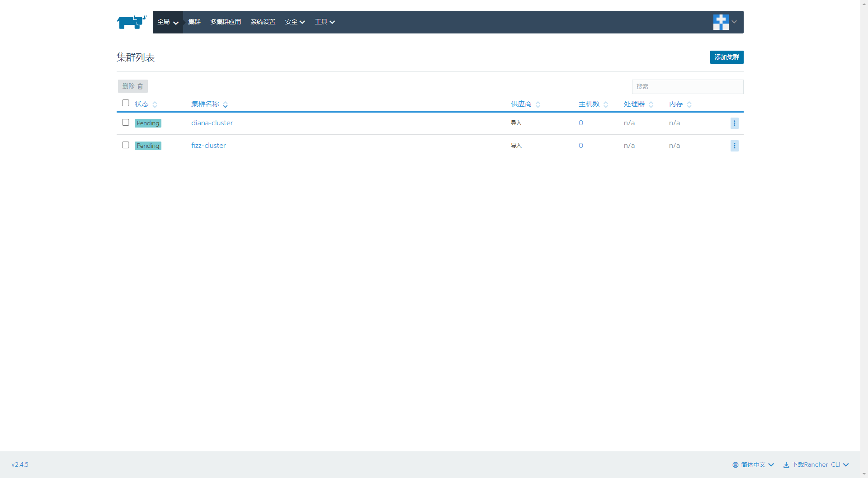Open 系统设置 in navigation
Screen dimensions: 868x478
pyautogui.click(x=263, y=22)
